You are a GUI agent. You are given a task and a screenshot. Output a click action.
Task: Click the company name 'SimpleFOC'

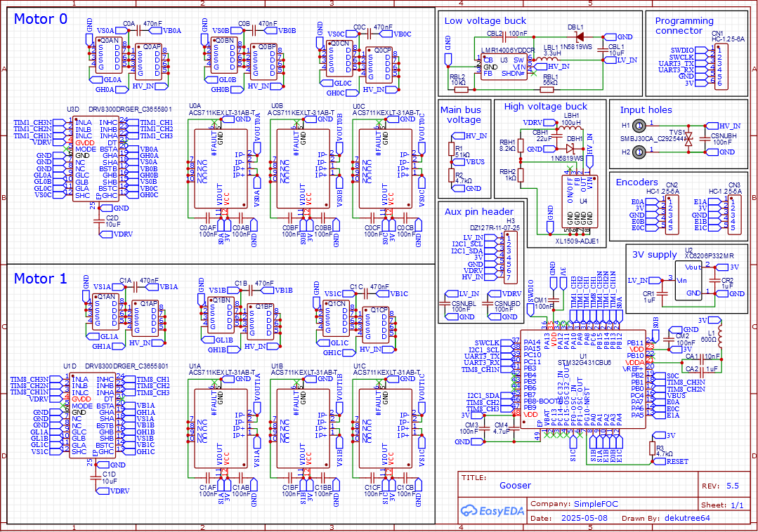(596, 504)
